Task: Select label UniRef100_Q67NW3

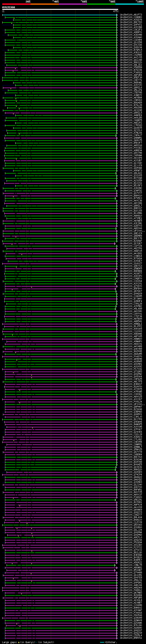Action: [131, 593]
